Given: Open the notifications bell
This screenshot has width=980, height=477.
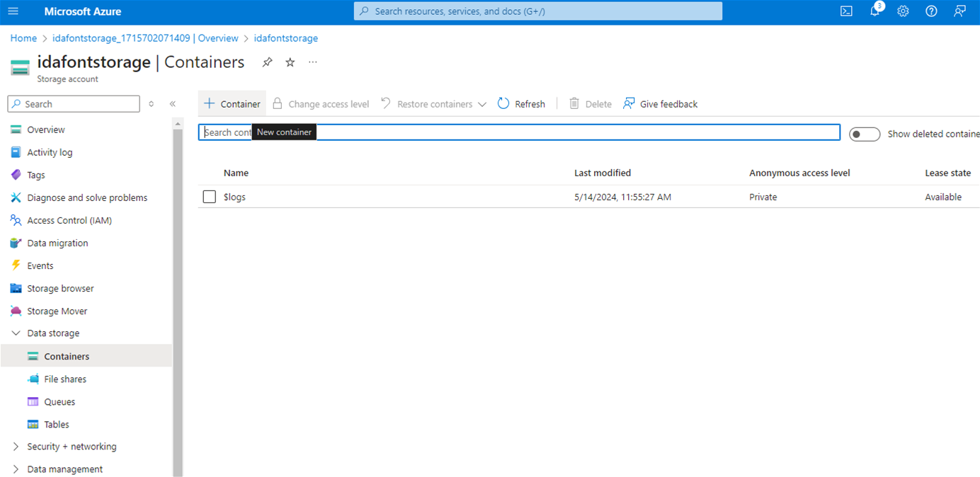Looking at the screenshot, I should pyautogui.click(x=875, y=11).
